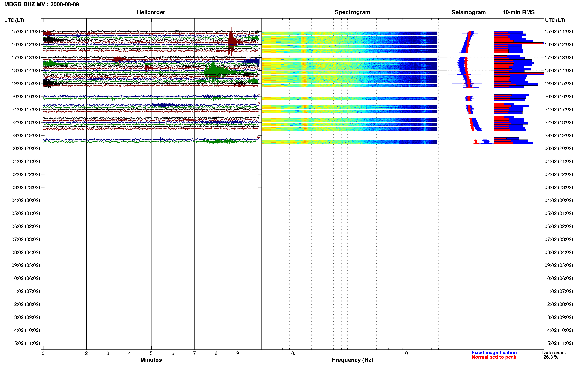The height and width of the screenshot is (368, 588).
Task: Click the right '16:02 (12:02)' time label
Action: pos(559,45)
